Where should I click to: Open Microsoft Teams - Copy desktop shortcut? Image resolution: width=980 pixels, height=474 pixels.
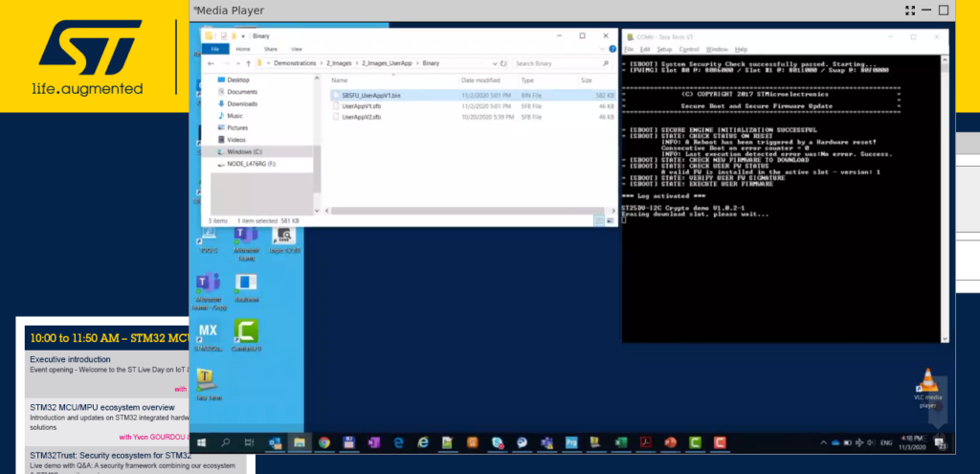tap(208, 291)
